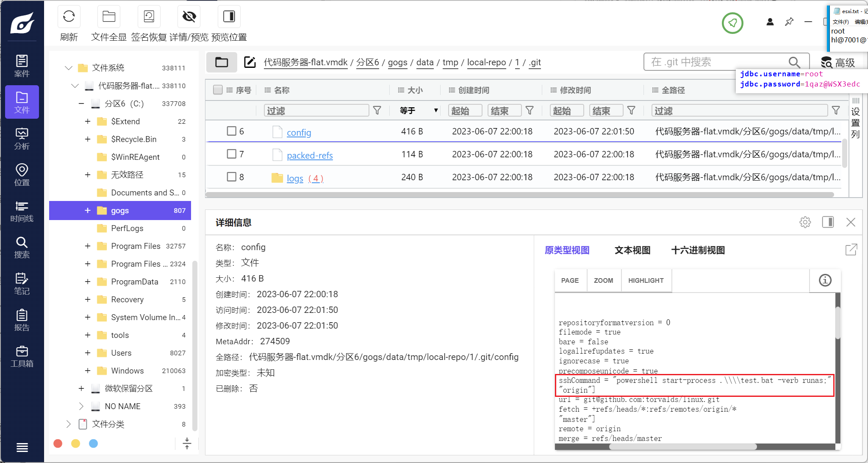Open detail panel settings gear
This screenshot has width=868, height=463.
805,222
